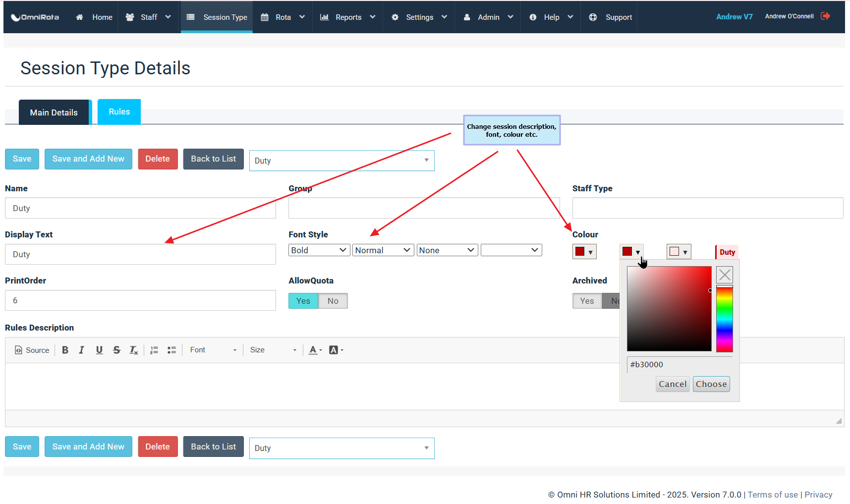Screen dimensions: 850x504
Task: Insert a bulleted list
Action: coord(171,350)
